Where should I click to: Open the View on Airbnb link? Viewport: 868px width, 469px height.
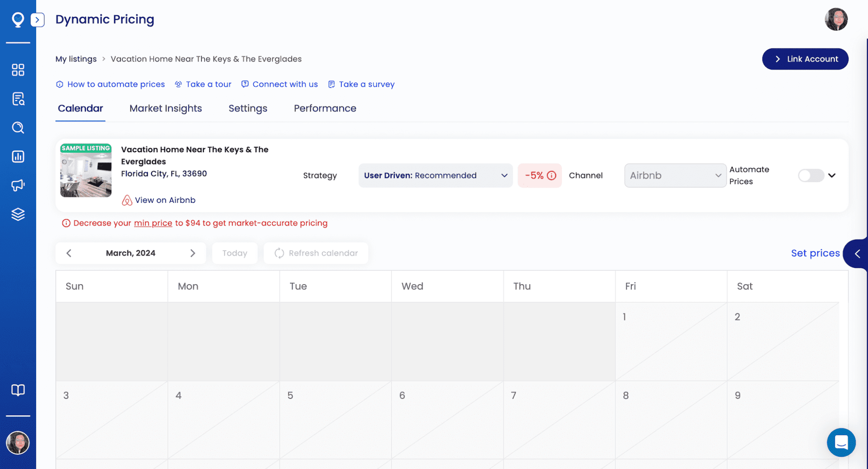[165, 200]
